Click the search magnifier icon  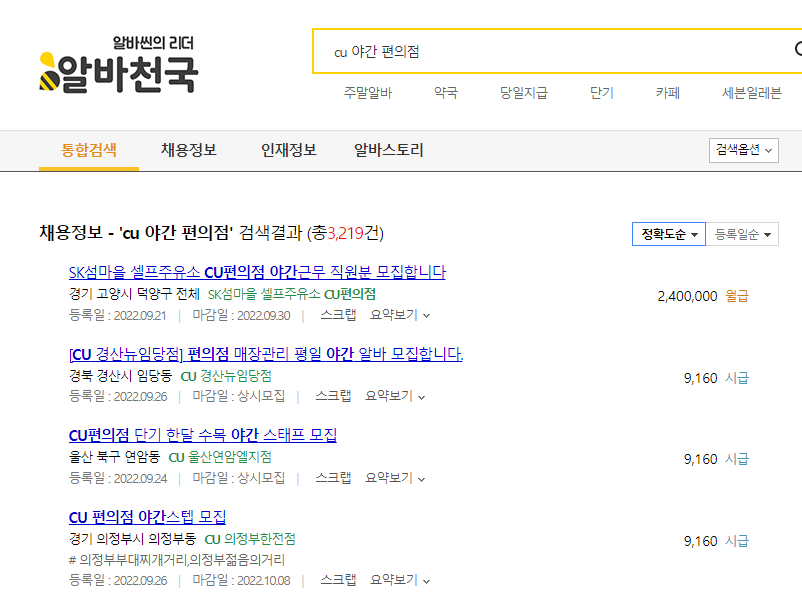tap(798, 49)
